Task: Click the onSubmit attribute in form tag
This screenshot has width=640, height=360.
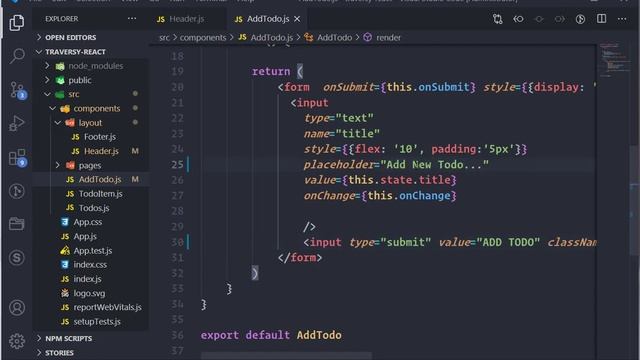Action: (348, 87)
